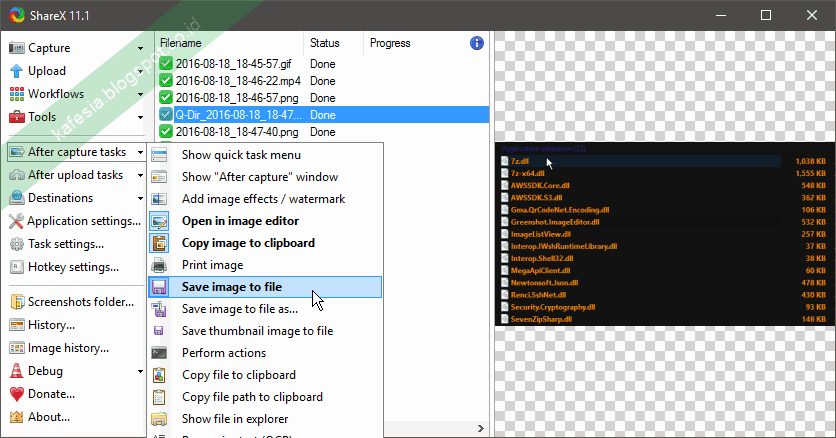Expand the Workflows submenu arrow
Screen dimensions: 836x438
point(140,94)
